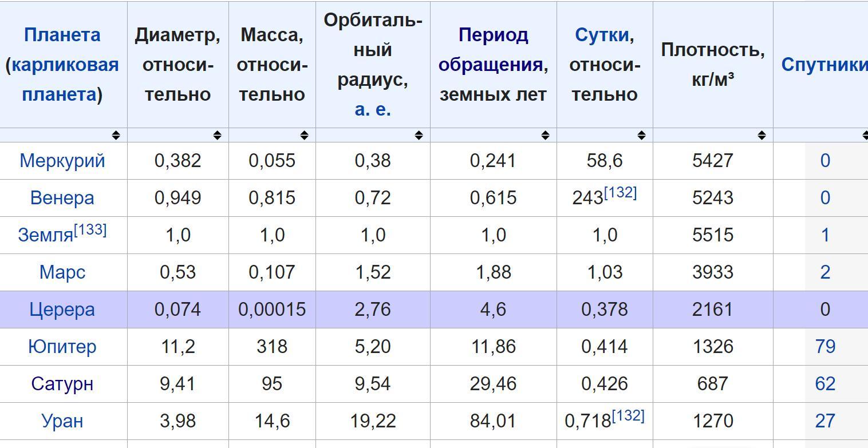Open footnote 133 next to Земля
Screen dimensions: 868x448
(x=90, y=230)
